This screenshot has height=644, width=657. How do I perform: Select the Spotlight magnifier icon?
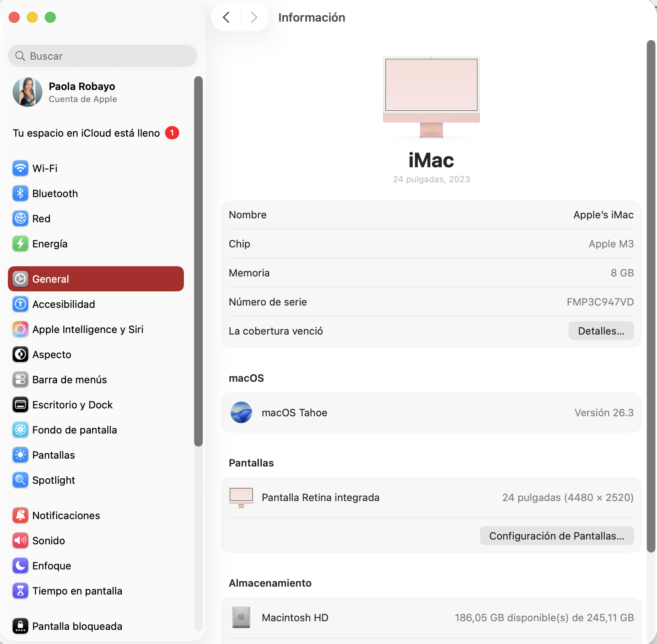(20, 480)
